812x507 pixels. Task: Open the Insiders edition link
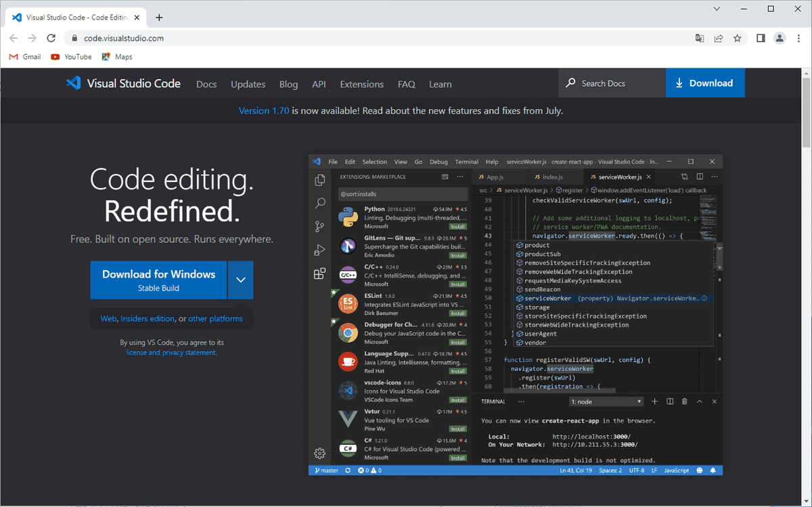point(148,318)
